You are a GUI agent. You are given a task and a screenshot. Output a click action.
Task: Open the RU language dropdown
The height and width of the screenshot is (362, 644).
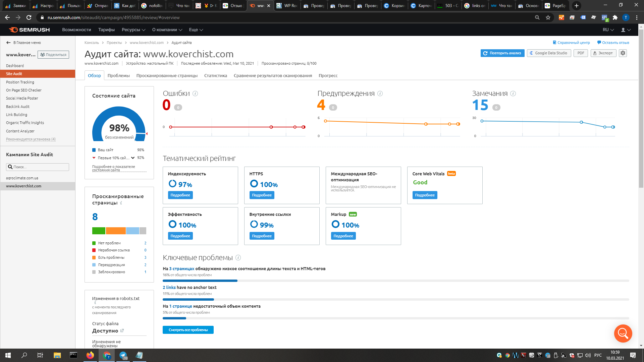[608, 30]
